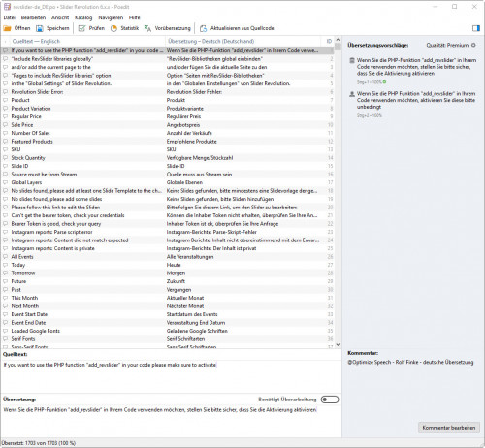Start Vorübersetzung pre-translation icon
The height and width of the screenshot is (448, 485).
click(147, 28)
